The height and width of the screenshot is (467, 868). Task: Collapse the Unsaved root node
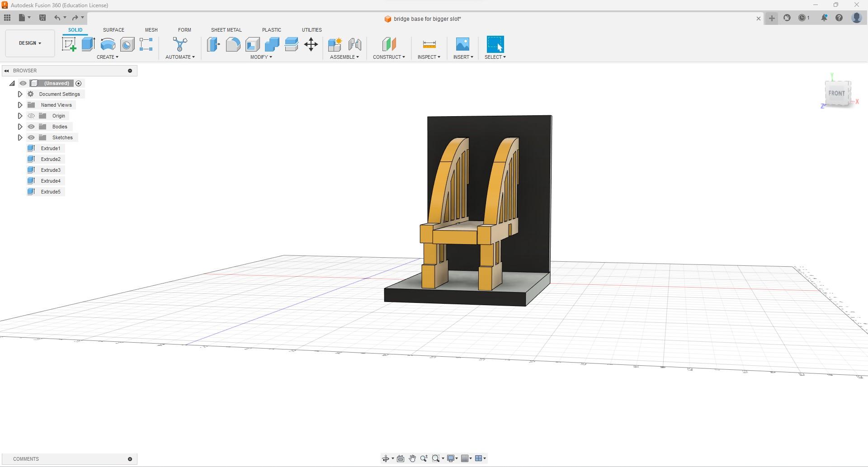point(12,83)
